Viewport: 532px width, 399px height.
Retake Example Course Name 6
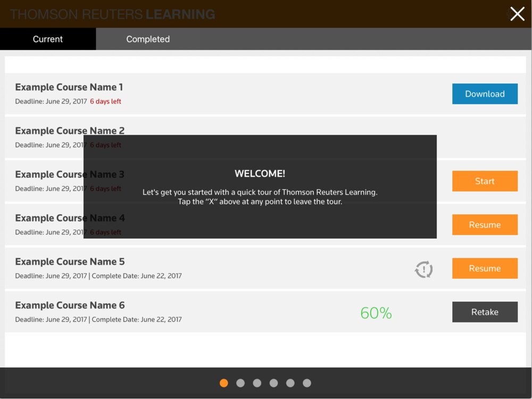coord(485,312)
